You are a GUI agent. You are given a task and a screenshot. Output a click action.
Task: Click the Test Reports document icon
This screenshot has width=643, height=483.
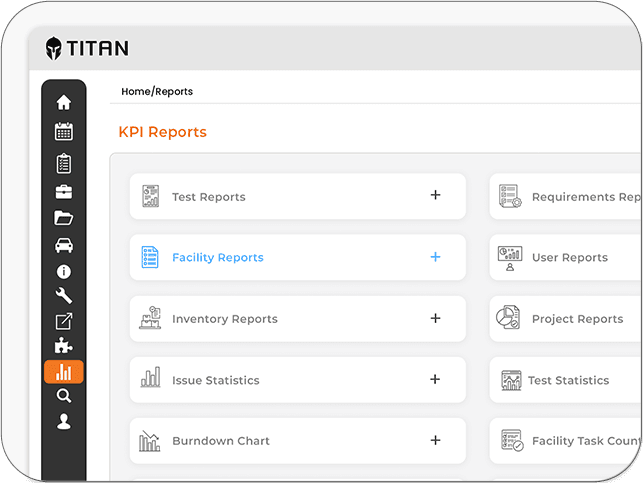tap(150, 196)
